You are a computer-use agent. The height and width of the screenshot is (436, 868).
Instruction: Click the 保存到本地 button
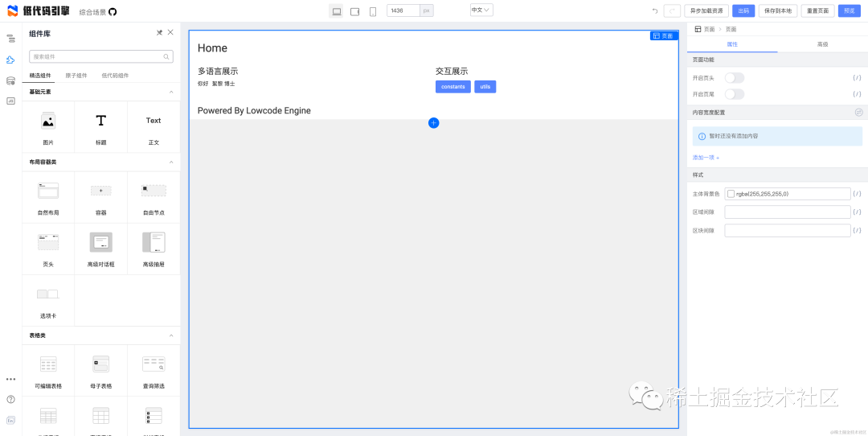click(778, 11)
